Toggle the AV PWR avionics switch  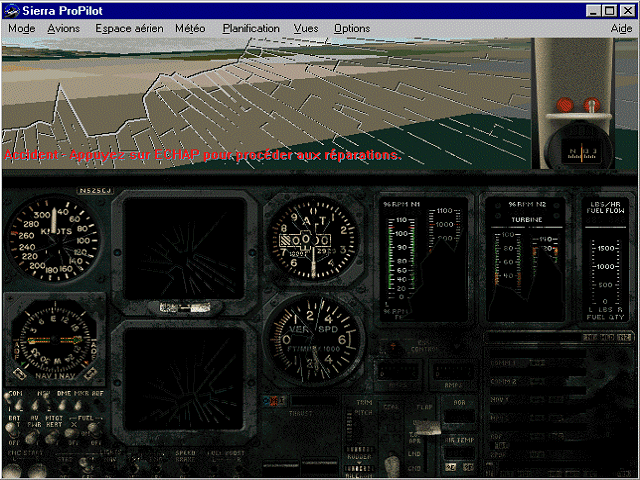[x=33, y=436]
